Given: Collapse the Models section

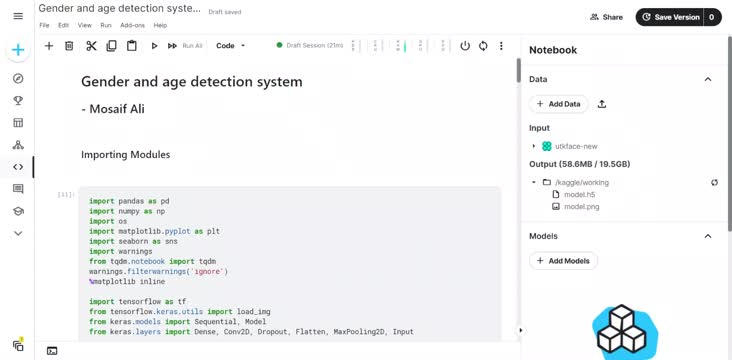Looking at the screenshot, I should click(x=708, y=236).
